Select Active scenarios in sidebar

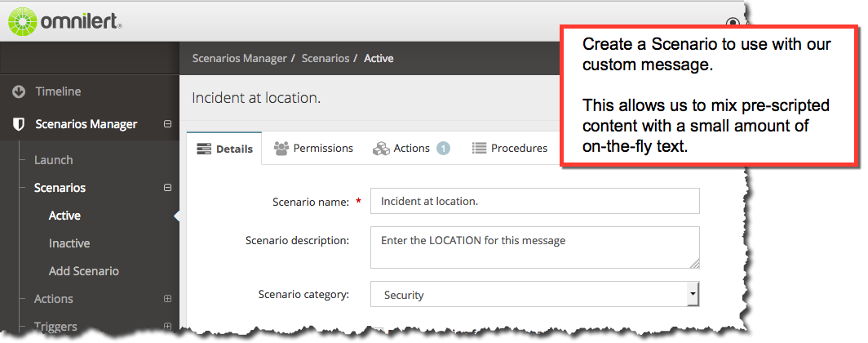click(64, 216)
